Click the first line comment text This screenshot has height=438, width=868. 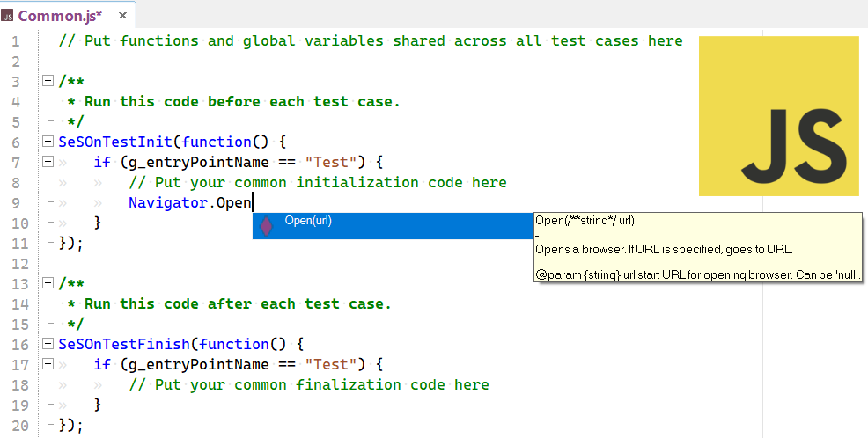(370, 41)
